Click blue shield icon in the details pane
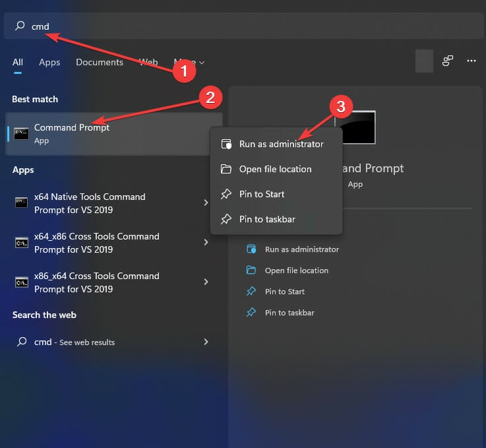Image resolution: width=486 pixels, height=448 pixels. tap(251, 249)
